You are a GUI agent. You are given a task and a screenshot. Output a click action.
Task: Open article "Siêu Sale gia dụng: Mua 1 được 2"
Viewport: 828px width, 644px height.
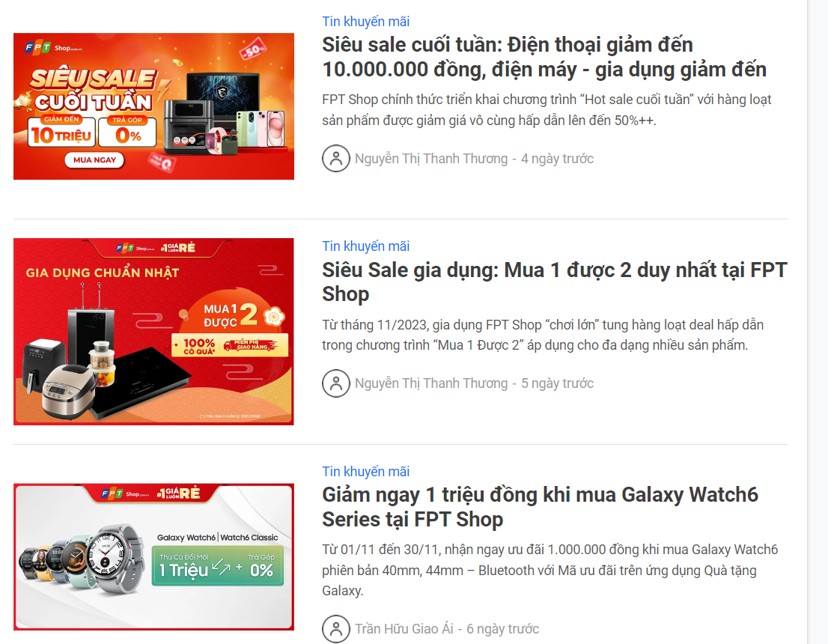555,282
